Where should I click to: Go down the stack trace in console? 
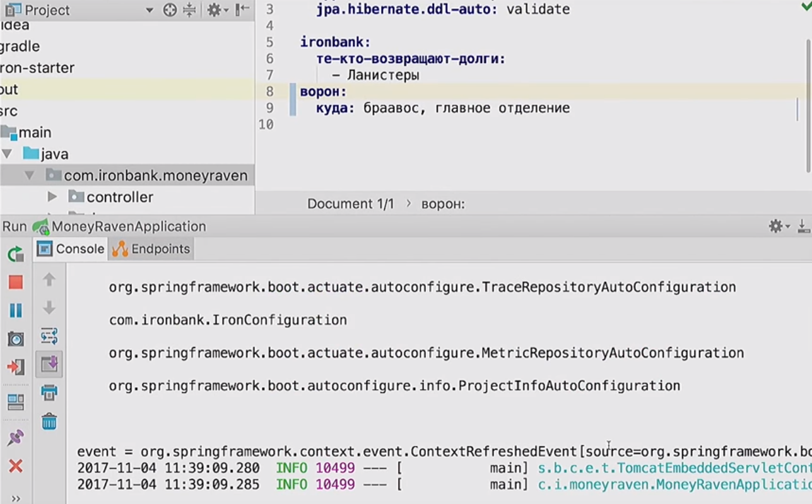[49, 308]
